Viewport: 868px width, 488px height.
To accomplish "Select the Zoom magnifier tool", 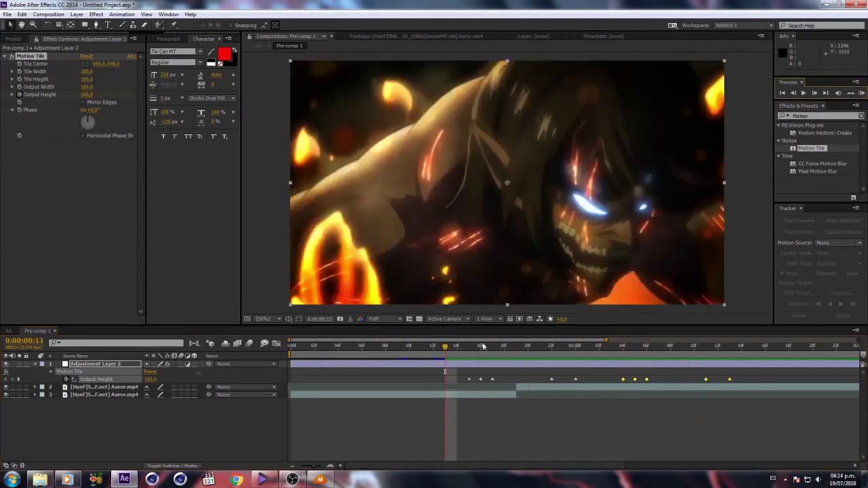I will 33,25.
